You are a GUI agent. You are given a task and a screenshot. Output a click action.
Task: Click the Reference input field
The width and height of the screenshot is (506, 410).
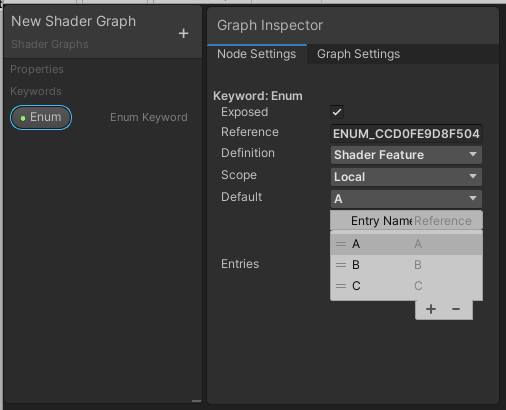(x=406, y=134)
